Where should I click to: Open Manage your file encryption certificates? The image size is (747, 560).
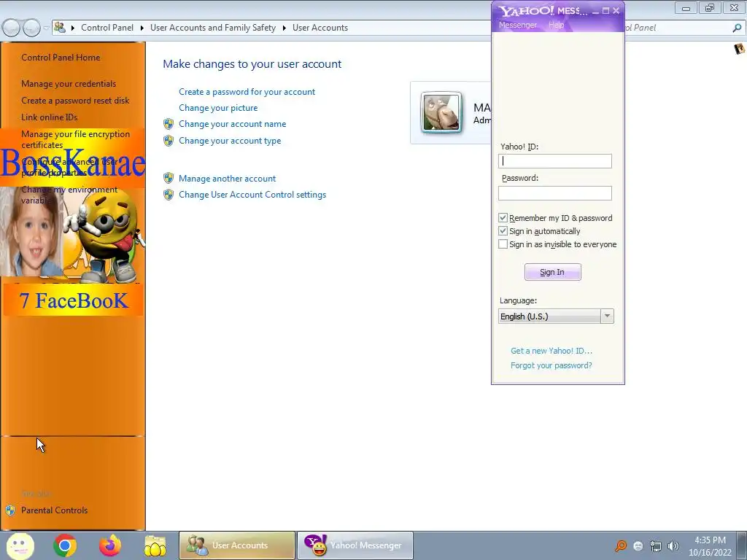tap(75, 139)
